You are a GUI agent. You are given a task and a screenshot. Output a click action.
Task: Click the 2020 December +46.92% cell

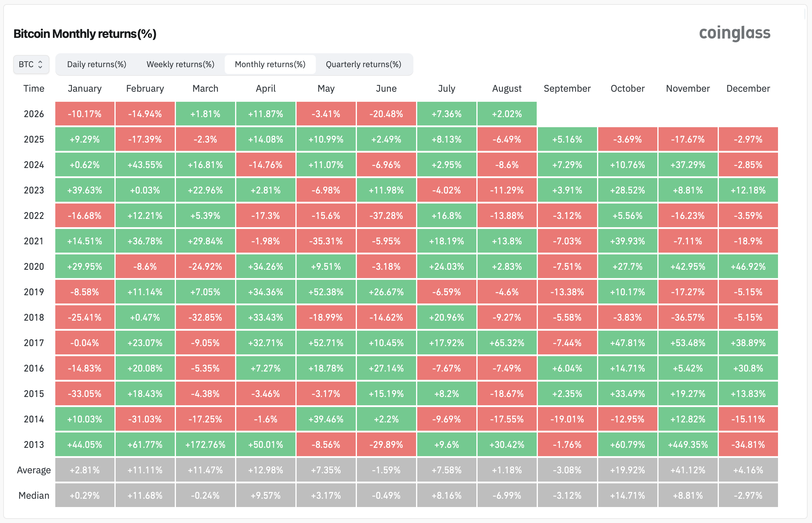[x=748, y=267]
